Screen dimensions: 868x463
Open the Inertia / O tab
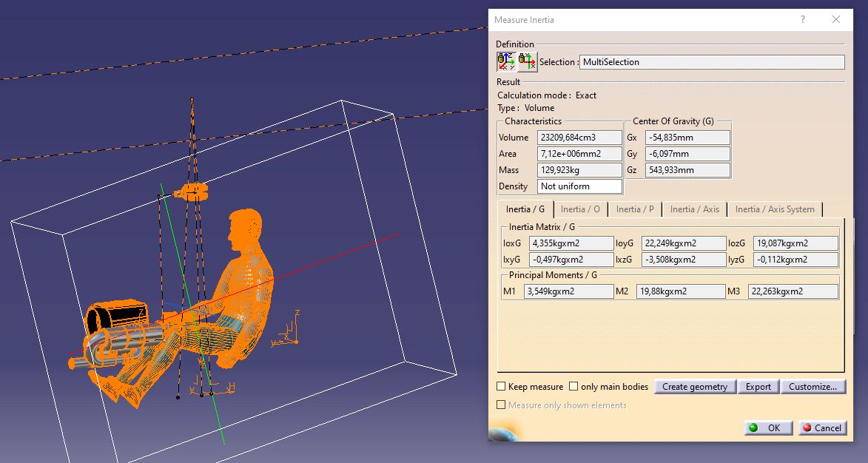[580, 209]
